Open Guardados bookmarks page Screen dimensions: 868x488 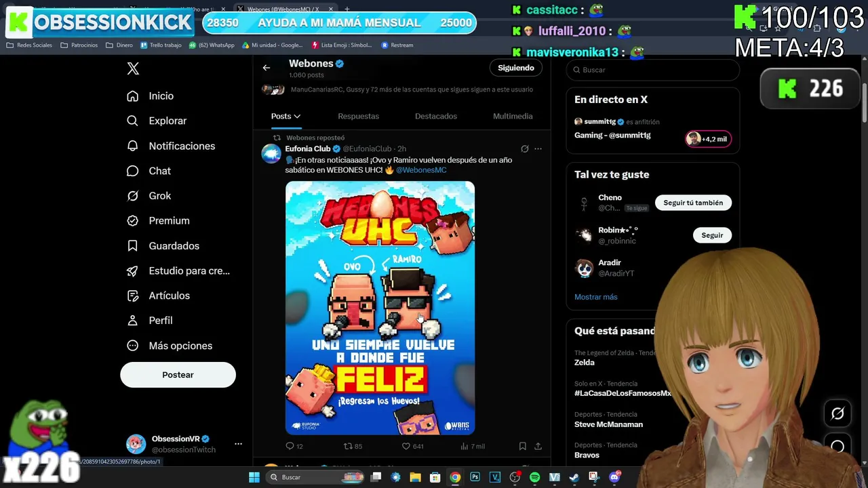tap(163, 246)
